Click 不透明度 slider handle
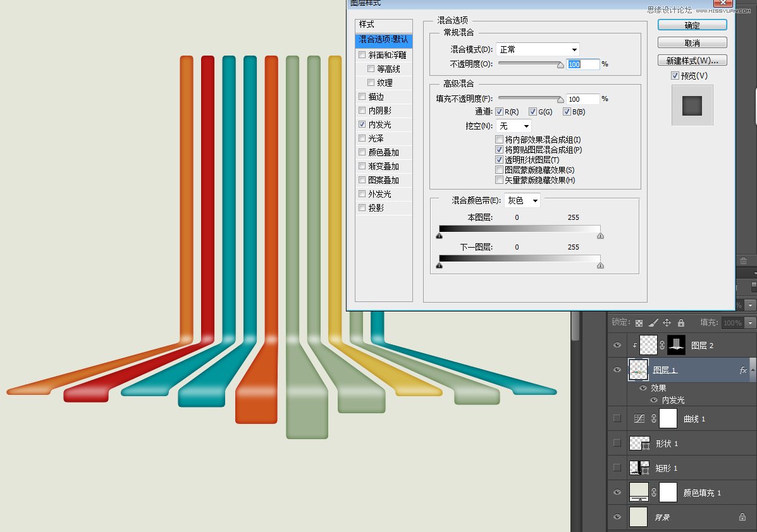Viewport: 757px width, 532px height. pyautogui.click(x=560, y=64)
